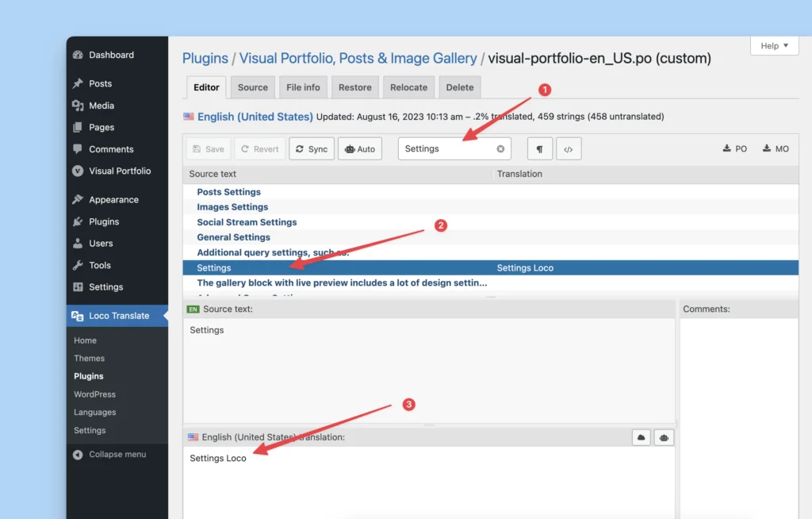Open the Delete tab
This screenshot has width=812, height=519.
460,87
